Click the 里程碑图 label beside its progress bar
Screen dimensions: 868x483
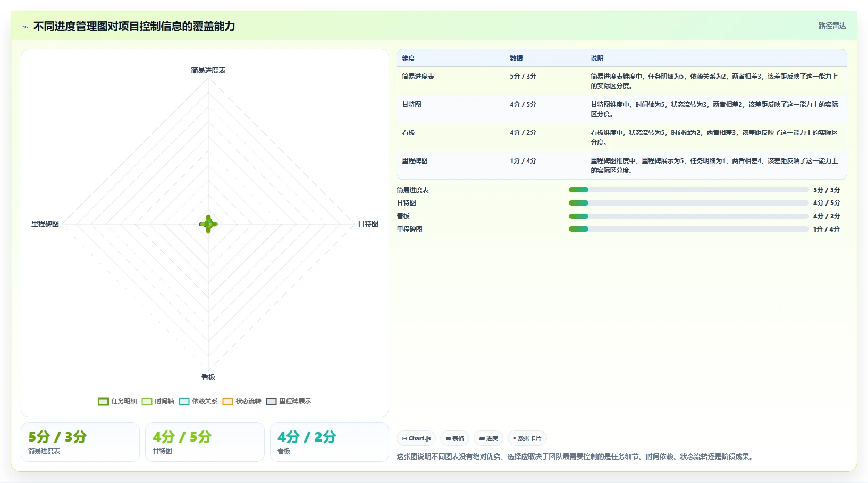(409, 230)
